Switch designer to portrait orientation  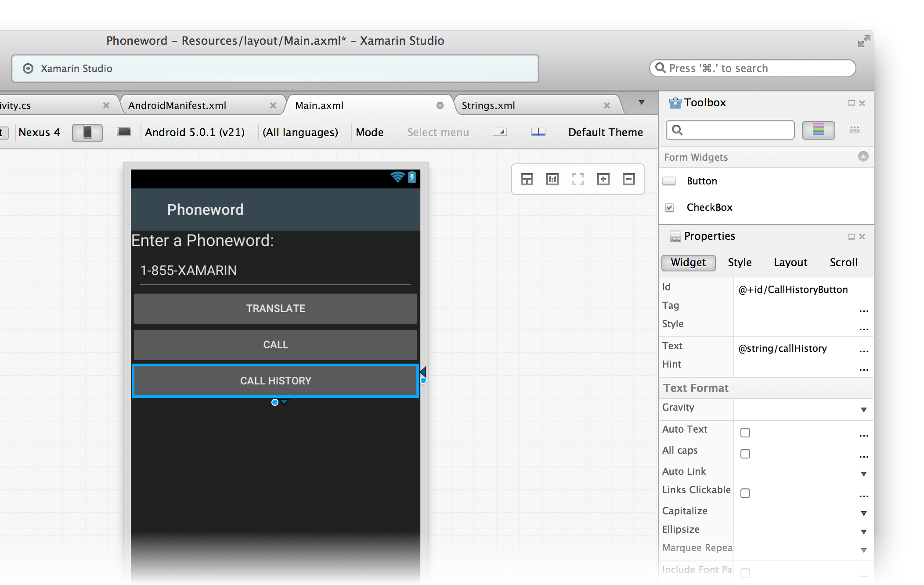[x=87, y=132]
